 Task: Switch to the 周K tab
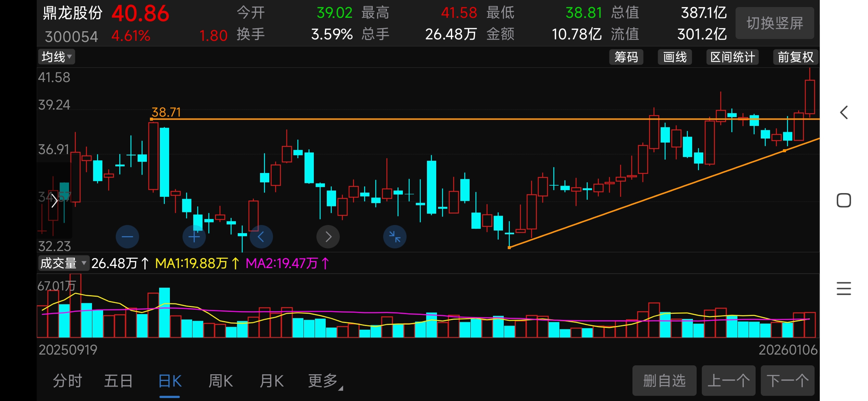tap(221, 381)
